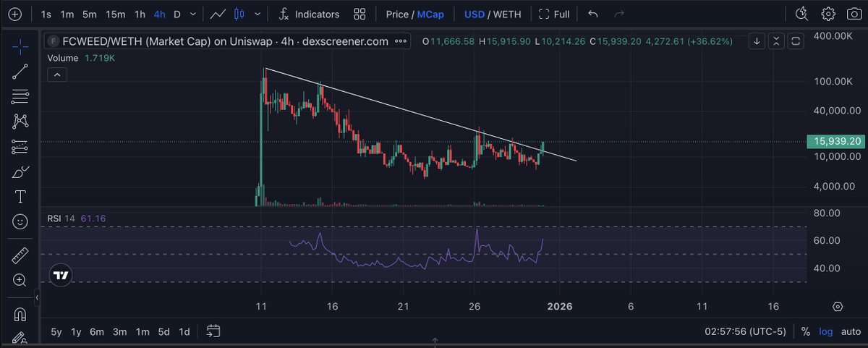Select the forecasting and measurement tool

(21, 146)
